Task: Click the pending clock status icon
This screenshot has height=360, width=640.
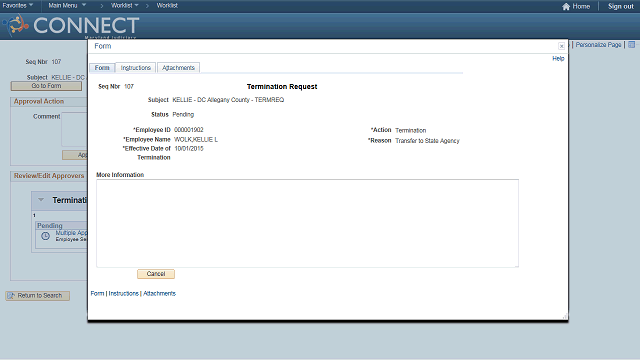Action: tap(45, 236)
